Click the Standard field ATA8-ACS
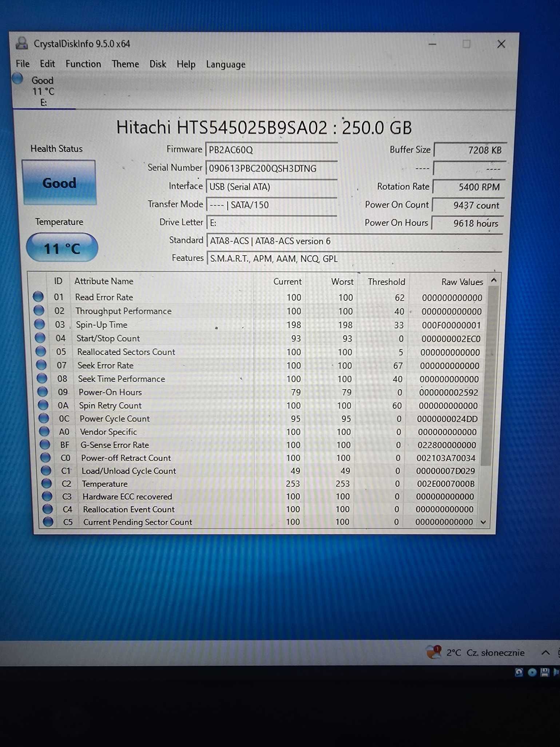560x747 pixels. pyautogui.click(x=354, y=241)
